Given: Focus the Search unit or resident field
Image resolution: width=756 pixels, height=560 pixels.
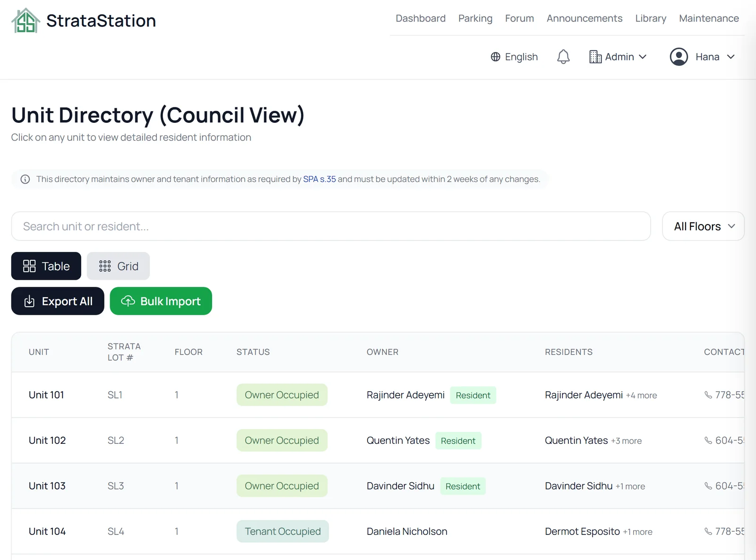Looking at the screenshot, I should point(331,226).
